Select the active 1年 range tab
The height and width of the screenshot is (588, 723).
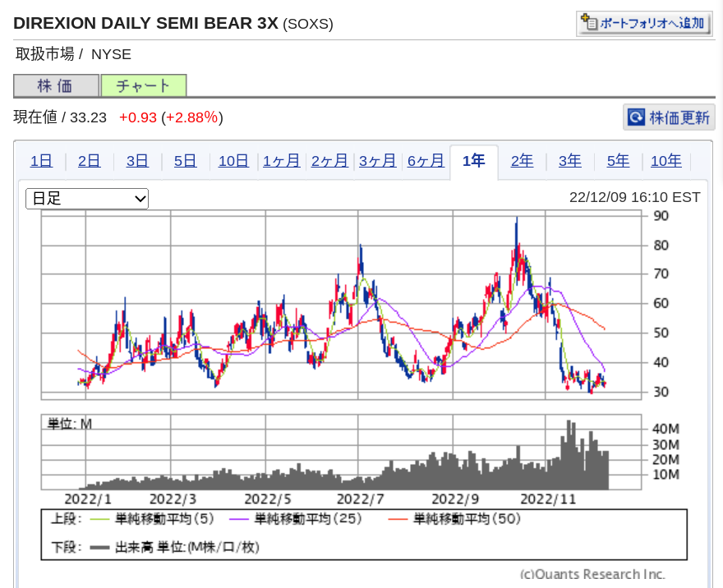point(473,161)
